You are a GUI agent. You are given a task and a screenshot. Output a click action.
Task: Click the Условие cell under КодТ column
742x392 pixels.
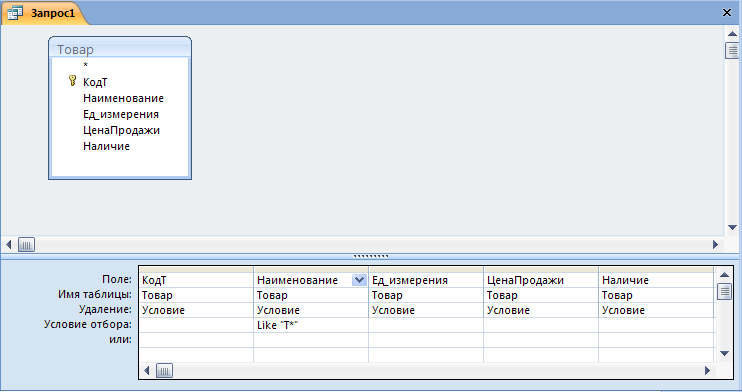[x=196, y=310]
